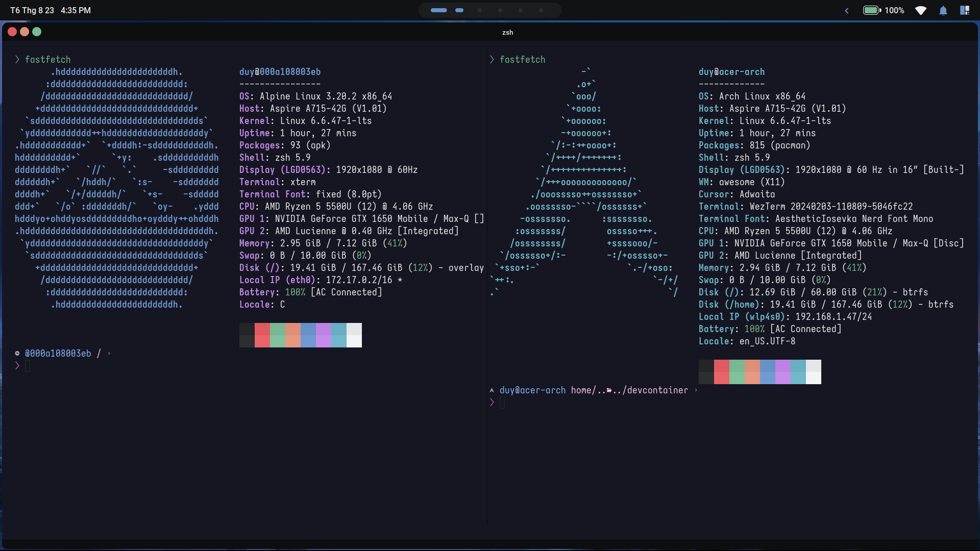Click 'Packages: 93 (apk)' line
This screenshot has width=980, height=551.
pyautogui.click(x=285, y=145)
